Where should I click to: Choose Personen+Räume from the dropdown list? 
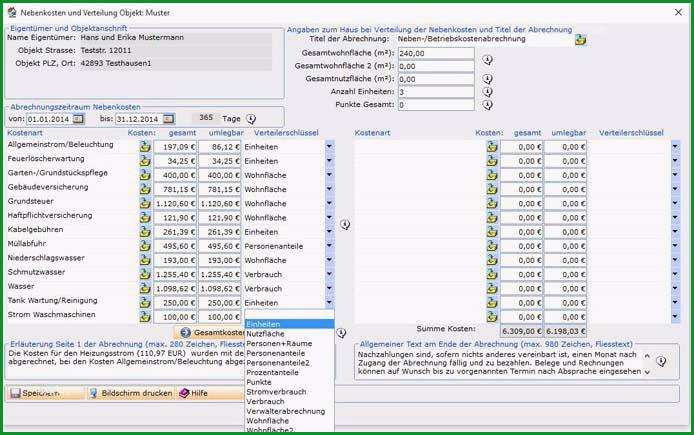coord(289,344)
